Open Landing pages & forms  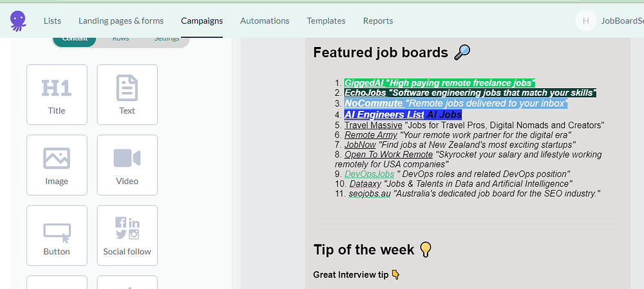(121, 21)
